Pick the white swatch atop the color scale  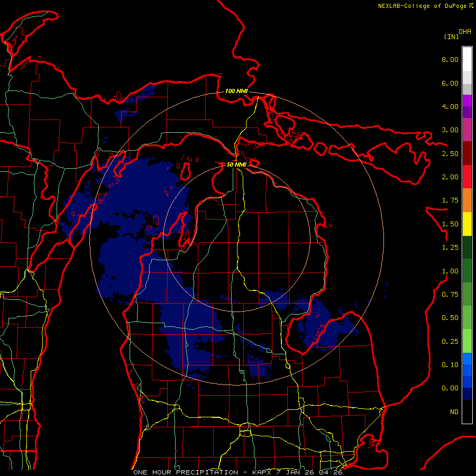(x=467, y=59)
